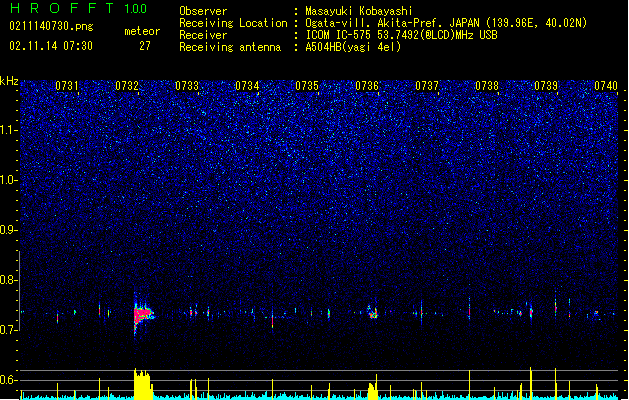Click the 0.7 kHz frequency label
Image resolution: width=629 pixels, height=400 pixels.
pos(8,330)
